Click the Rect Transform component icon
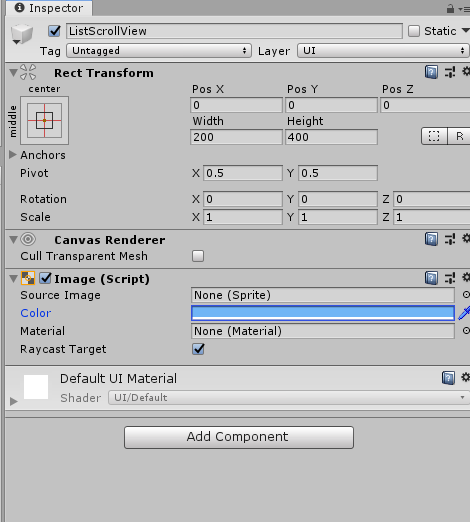Viewport: 470px width, 522px height. click(28, 72)
